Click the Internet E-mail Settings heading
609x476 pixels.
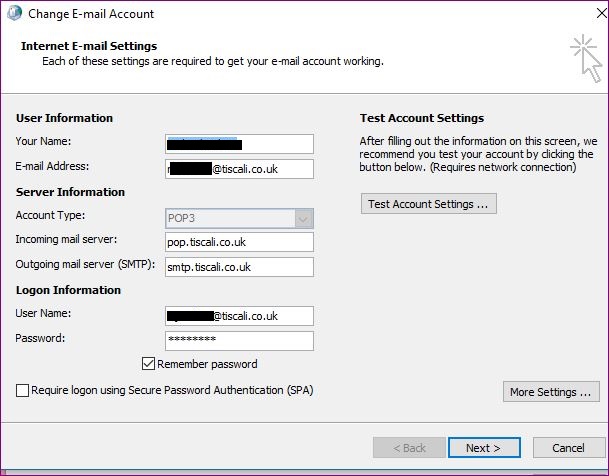pos(89,46)
